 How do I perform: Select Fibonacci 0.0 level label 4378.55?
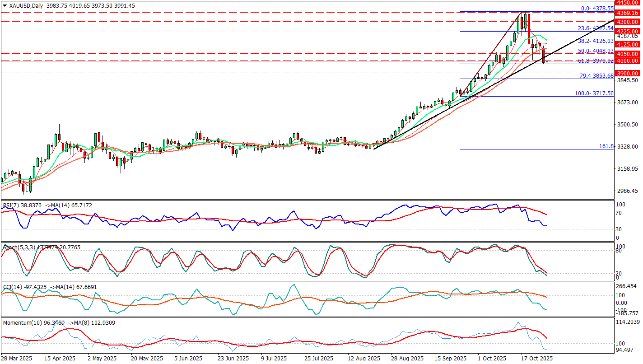pyautogui.click(x=597, y=9)
